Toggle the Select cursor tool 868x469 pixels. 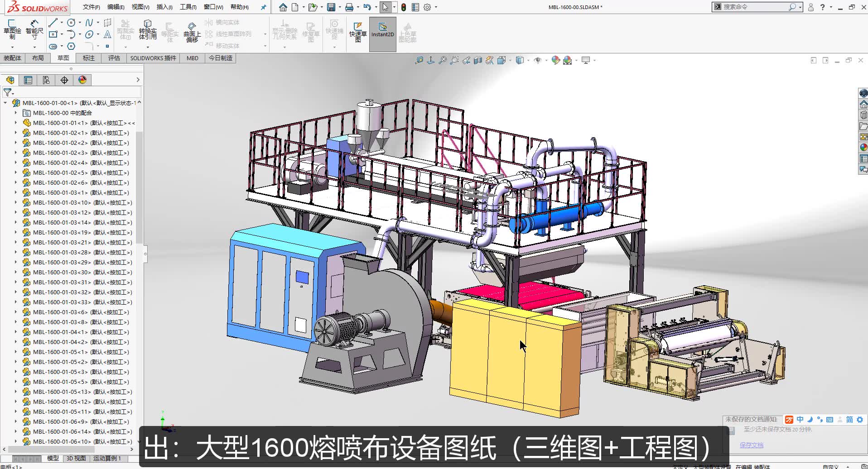[x=385, y=7]
